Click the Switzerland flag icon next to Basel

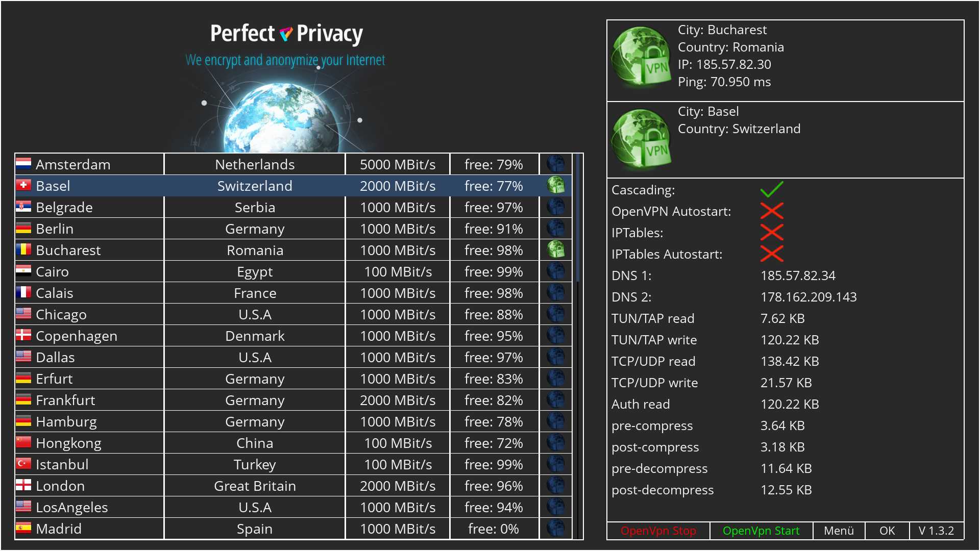click(x=23, y=185)
